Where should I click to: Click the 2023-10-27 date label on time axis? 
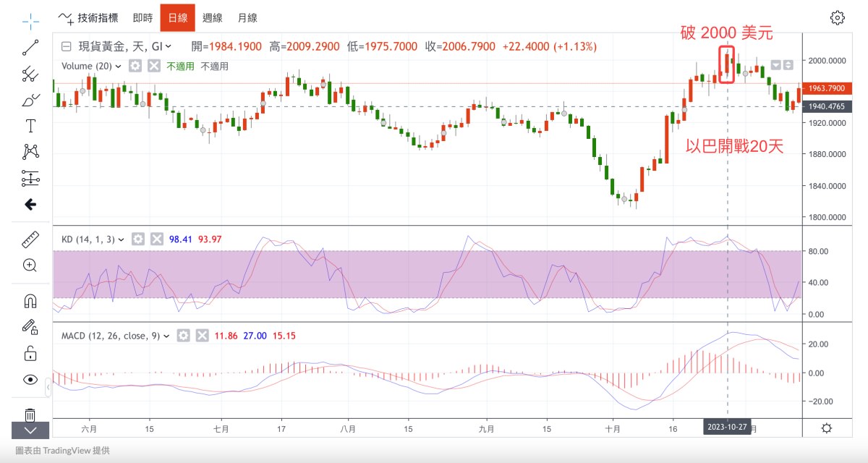[x=727, y=428]
